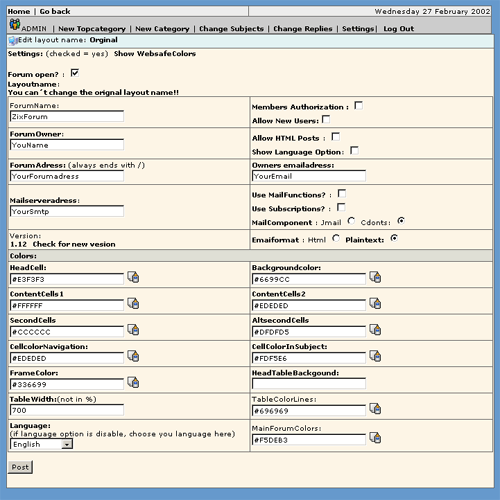Viewport: 500px width, 500px height.
Task: Open color picker for Backgroundcolor
Action: (375, 277)
